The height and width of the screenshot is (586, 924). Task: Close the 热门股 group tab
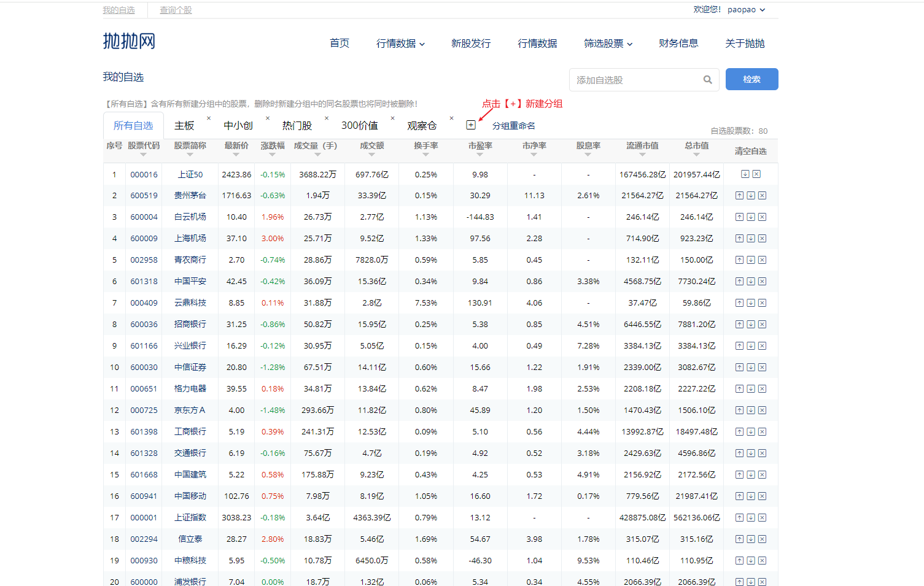point(327,118)
